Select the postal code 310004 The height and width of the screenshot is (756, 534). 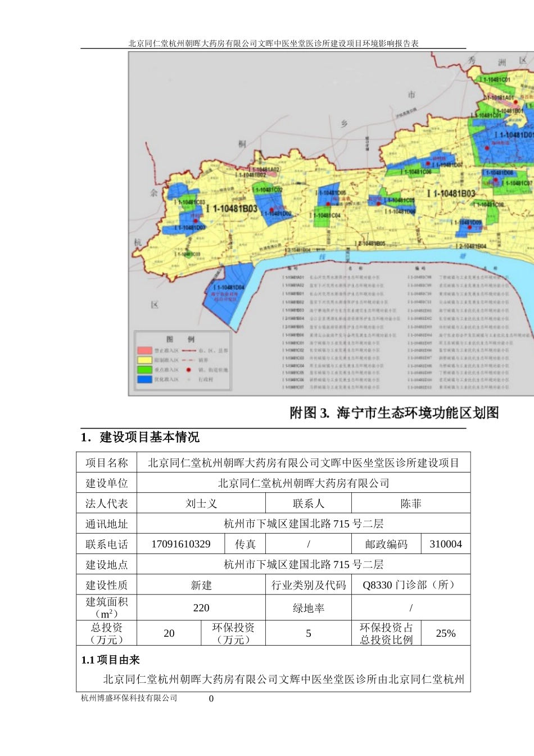coord(446,544)
